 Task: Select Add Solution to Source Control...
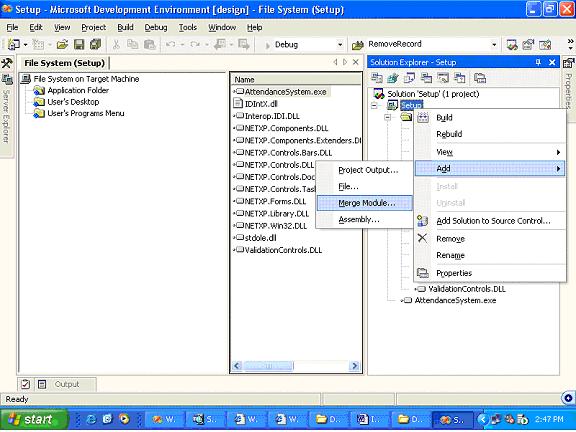pyautogui.click(x=490, y=221)
